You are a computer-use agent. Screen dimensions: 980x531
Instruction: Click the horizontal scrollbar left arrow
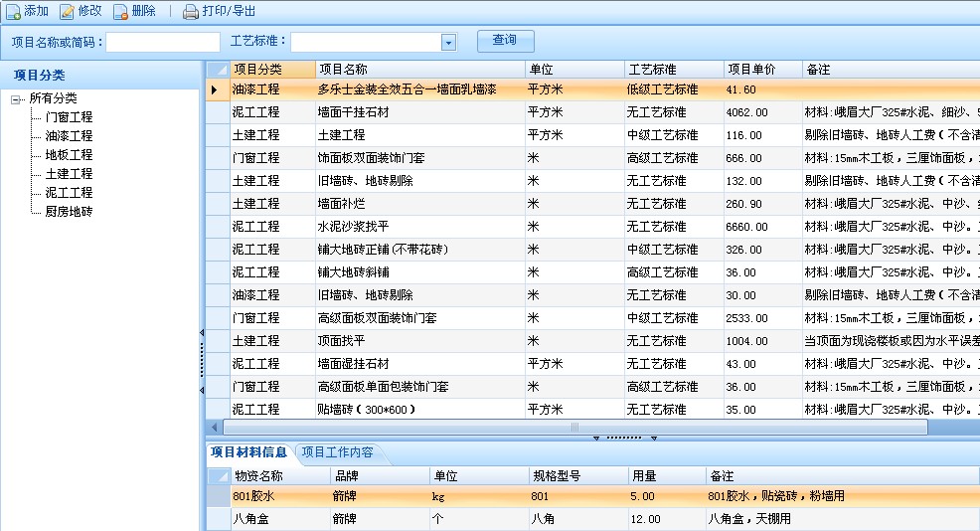click(215, 428)
